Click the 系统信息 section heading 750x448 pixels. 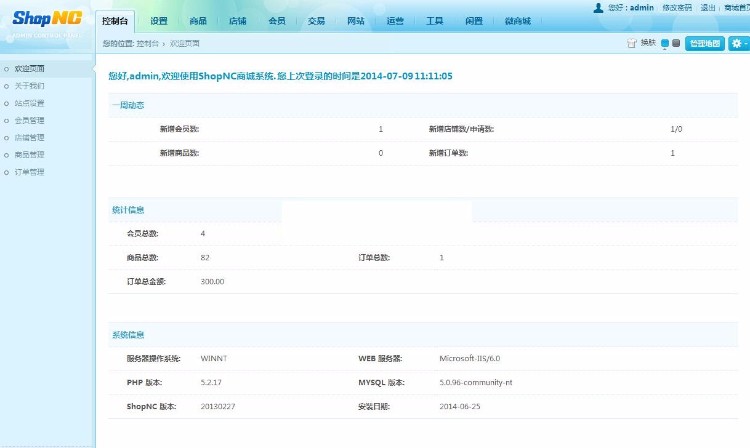click(x=128, y=335)
